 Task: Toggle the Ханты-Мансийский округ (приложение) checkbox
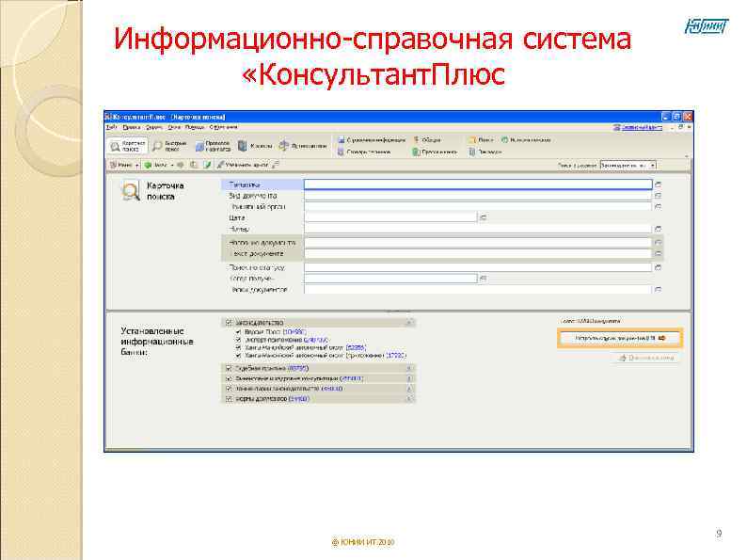tap(238, 356)
